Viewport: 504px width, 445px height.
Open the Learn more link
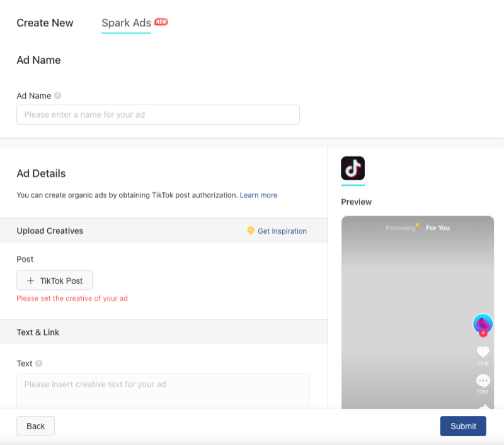(x=258, y=195)
